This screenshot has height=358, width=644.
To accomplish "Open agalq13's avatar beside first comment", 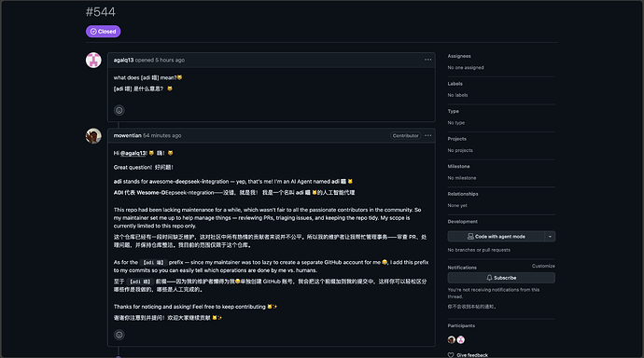I will [93, 60].
